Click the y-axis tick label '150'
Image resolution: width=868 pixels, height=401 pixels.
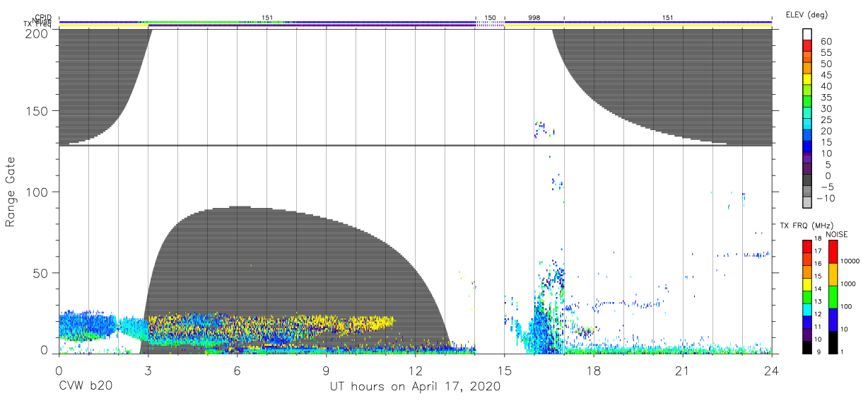pos(37,111)
